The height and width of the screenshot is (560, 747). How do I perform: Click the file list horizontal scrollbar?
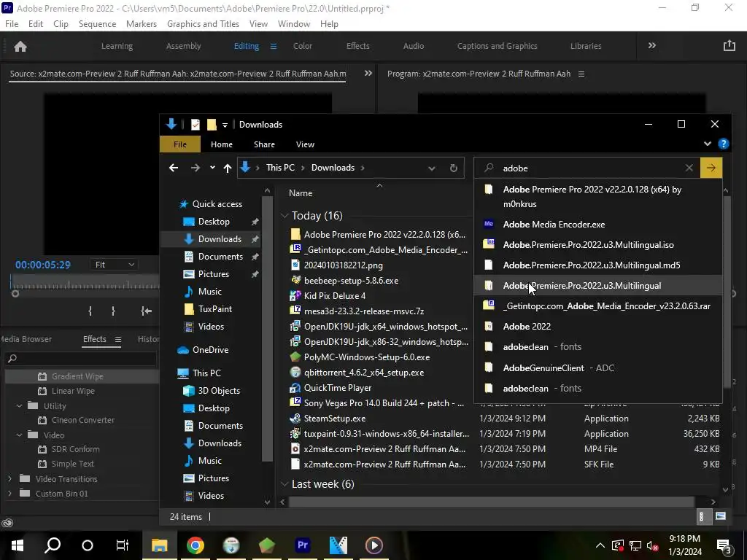(491, 502)
